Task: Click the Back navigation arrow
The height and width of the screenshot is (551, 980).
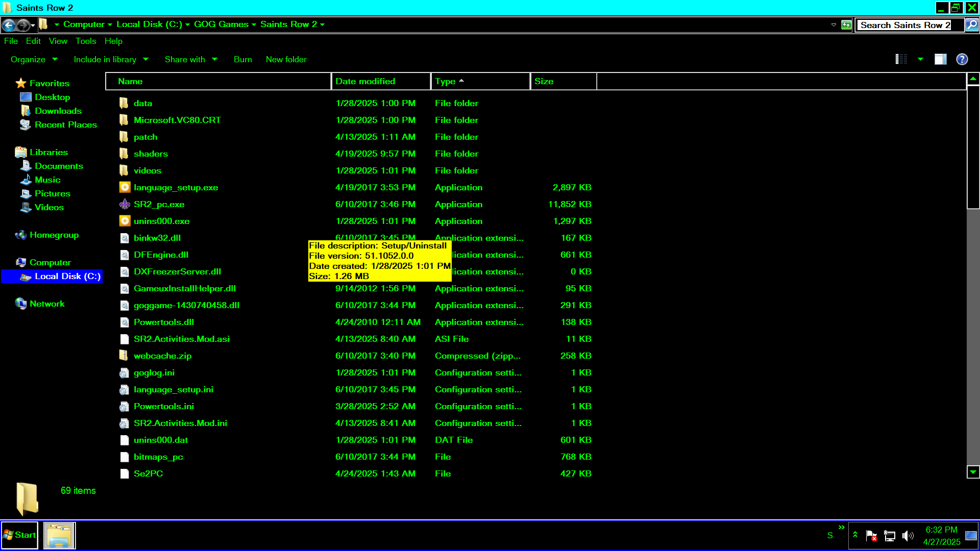Action: [x=9, y=24]
